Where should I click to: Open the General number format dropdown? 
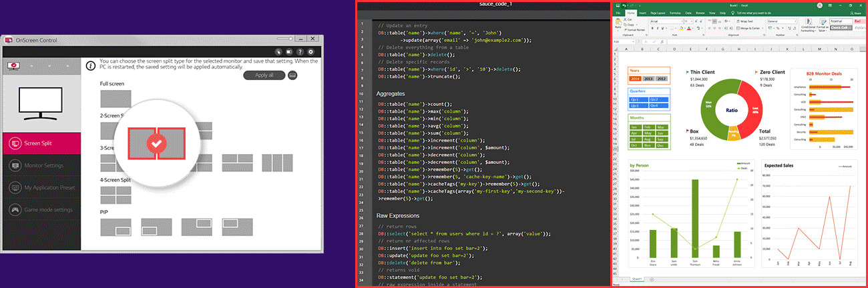782,21
